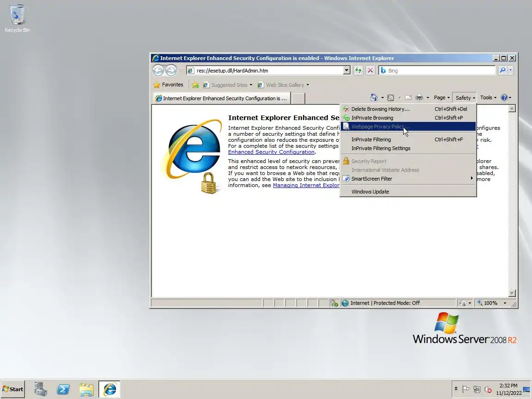This screenshot has width=532, height=399.
Task: Click the status bar zoom 100% button
Action: [488, 303]
